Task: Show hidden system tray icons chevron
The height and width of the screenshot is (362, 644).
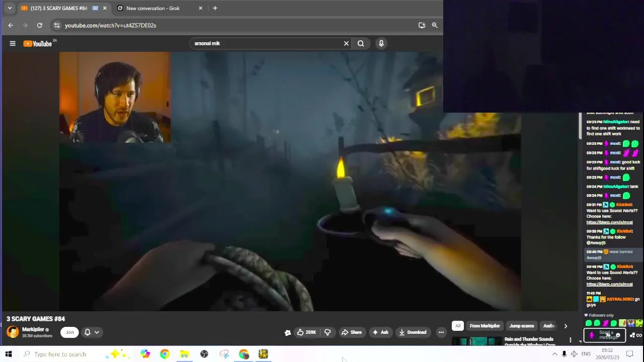Action: pos(554,354)
